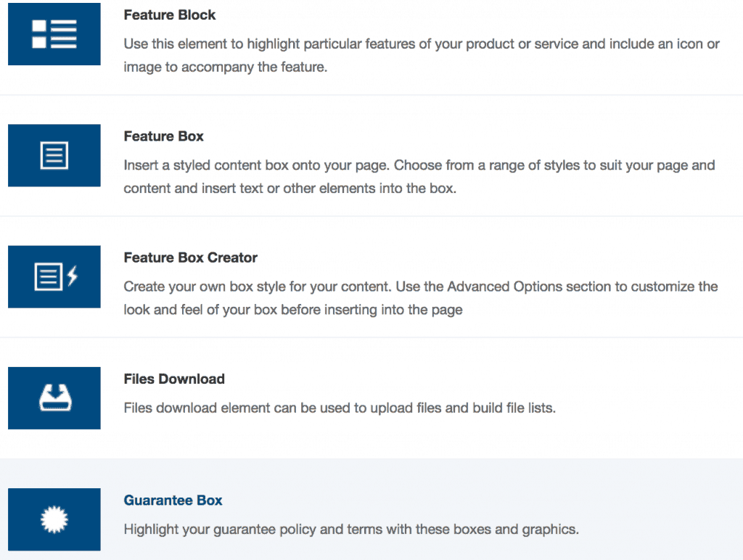Click the Feature Block list-grid icon

[54, 34]
